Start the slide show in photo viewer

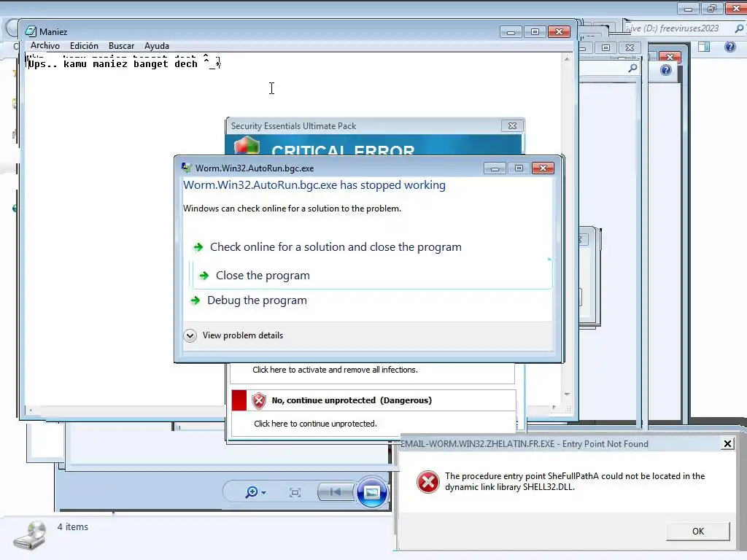[x=371, y=491]
